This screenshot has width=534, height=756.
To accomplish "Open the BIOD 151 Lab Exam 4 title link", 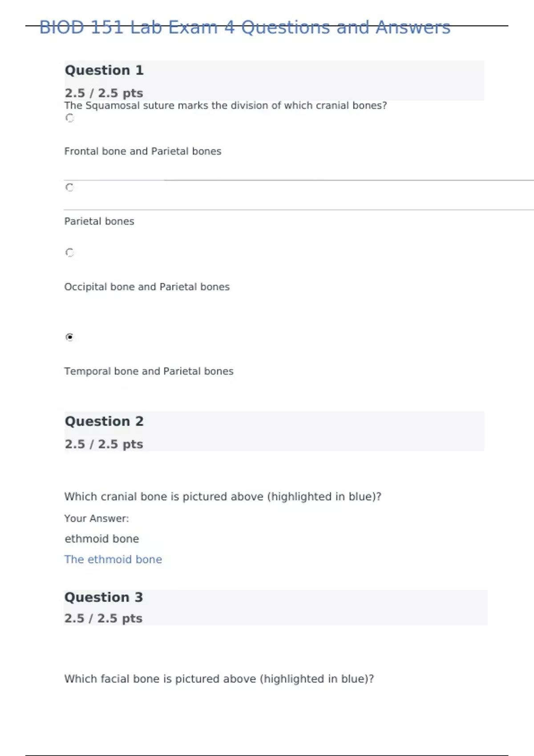I will coord(245,27).
